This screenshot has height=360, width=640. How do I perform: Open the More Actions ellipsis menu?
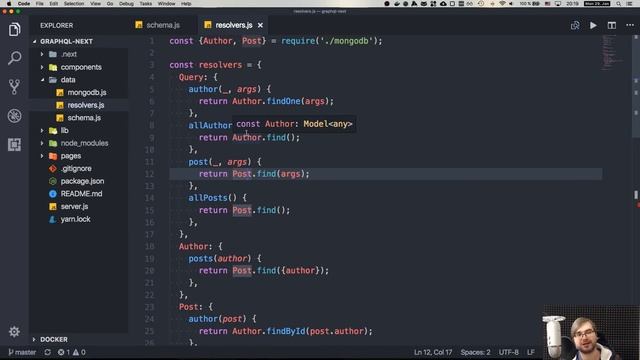(630, 25)
